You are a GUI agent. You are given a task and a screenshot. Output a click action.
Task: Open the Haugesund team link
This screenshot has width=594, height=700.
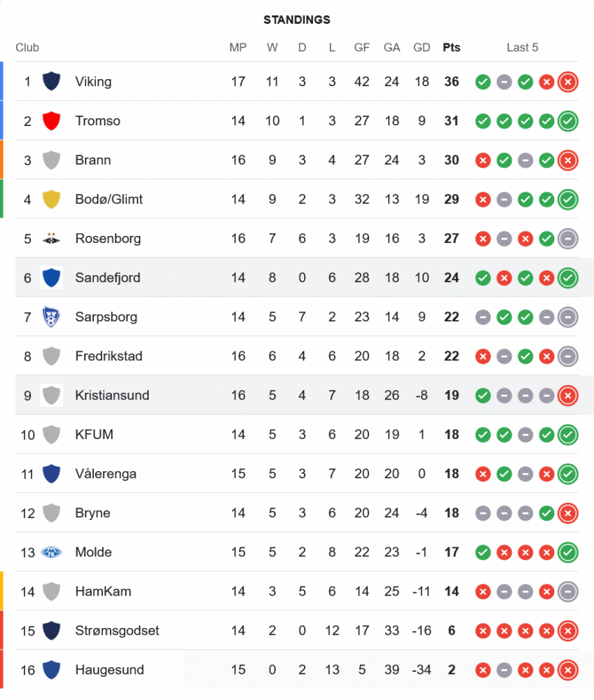point(109,669)
